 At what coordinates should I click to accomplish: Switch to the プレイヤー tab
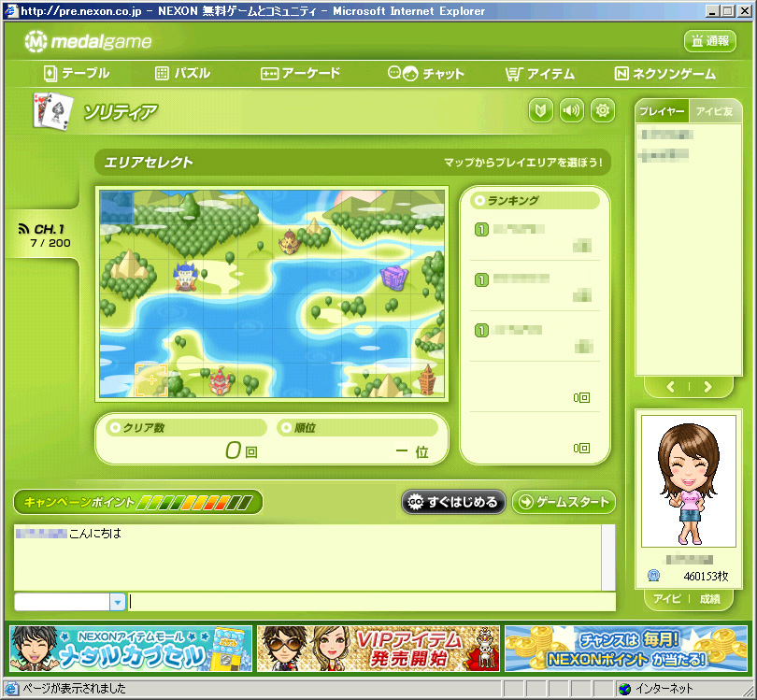(662, 111)
